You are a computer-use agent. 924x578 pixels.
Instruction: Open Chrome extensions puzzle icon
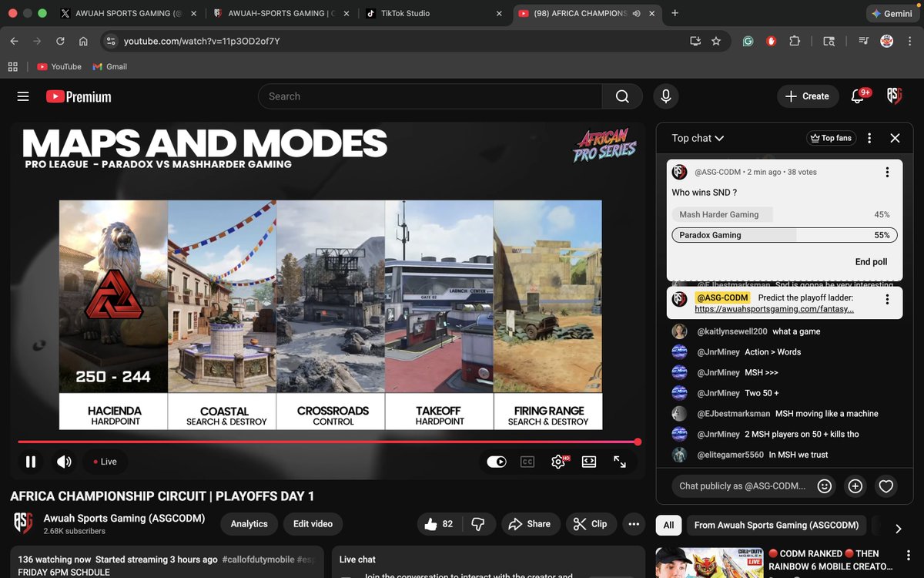tap(795, 41)
